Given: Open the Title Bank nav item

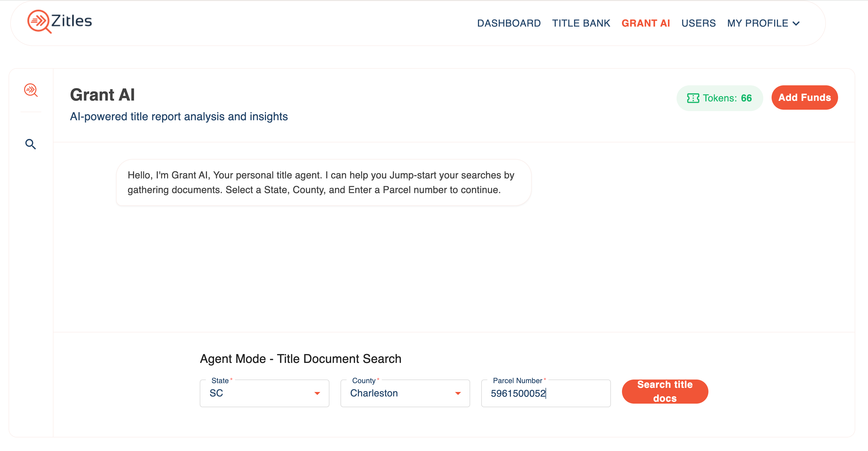Looking at the screenshot, I should 581,23.
